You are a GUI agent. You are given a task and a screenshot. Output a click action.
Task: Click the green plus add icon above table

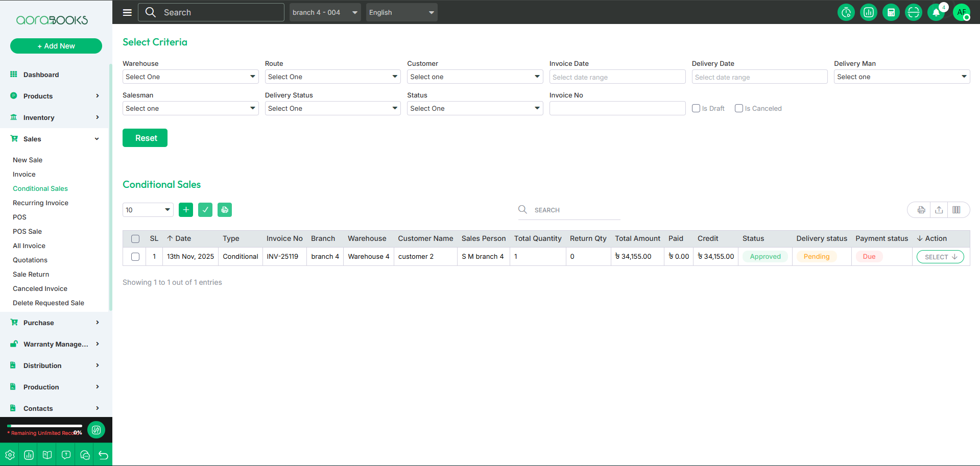[186, 210]
